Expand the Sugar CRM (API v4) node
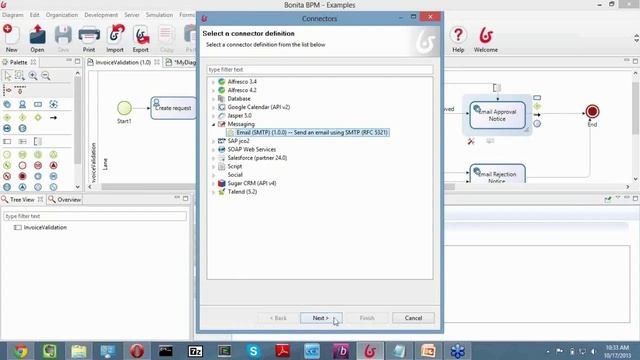640x360 pixels. coord(213,184)
